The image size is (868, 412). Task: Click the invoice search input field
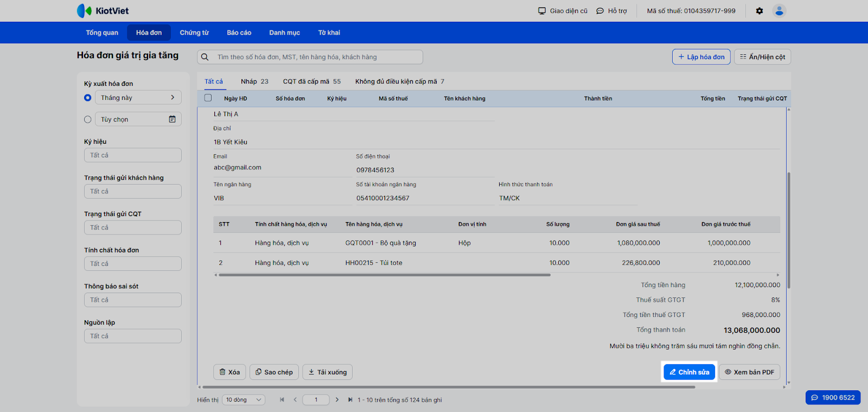(310, 57)
